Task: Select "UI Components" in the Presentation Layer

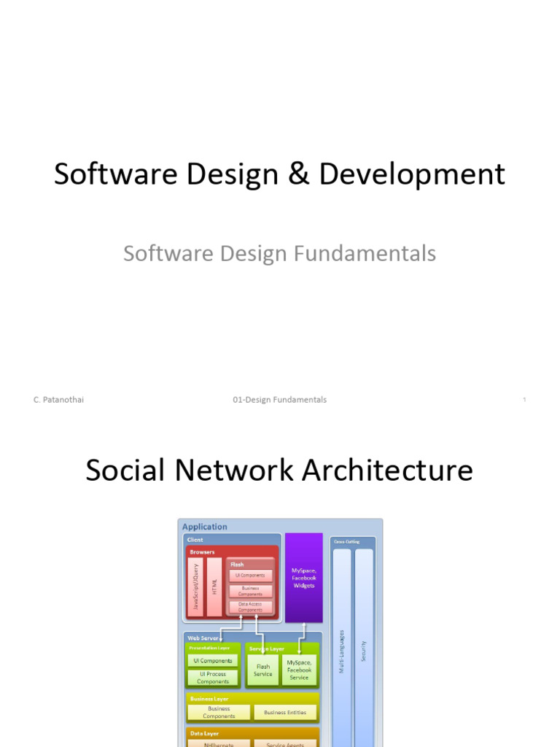Action: (213, 661)
